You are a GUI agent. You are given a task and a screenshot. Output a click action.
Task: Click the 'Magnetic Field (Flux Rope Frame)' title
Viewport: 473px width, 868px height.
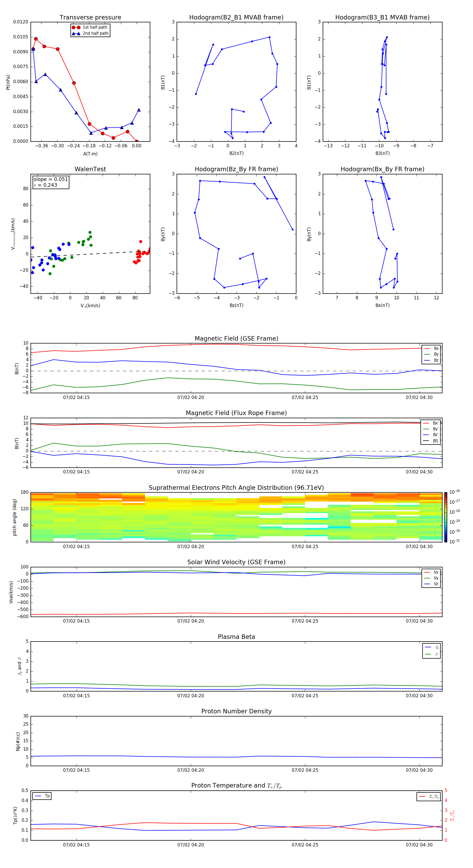coord(236,413)
